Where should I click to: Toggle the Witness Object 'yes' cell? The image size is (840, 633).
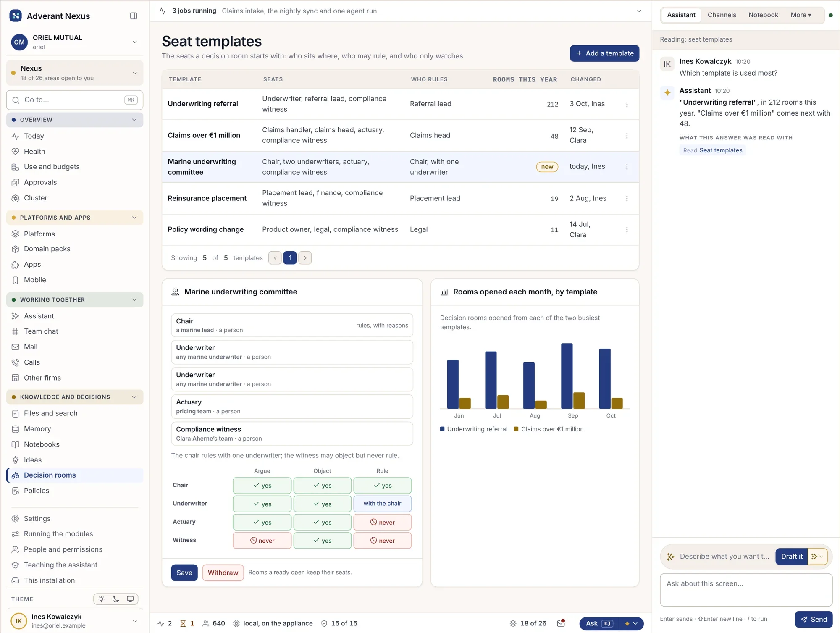tap(322, 541)
